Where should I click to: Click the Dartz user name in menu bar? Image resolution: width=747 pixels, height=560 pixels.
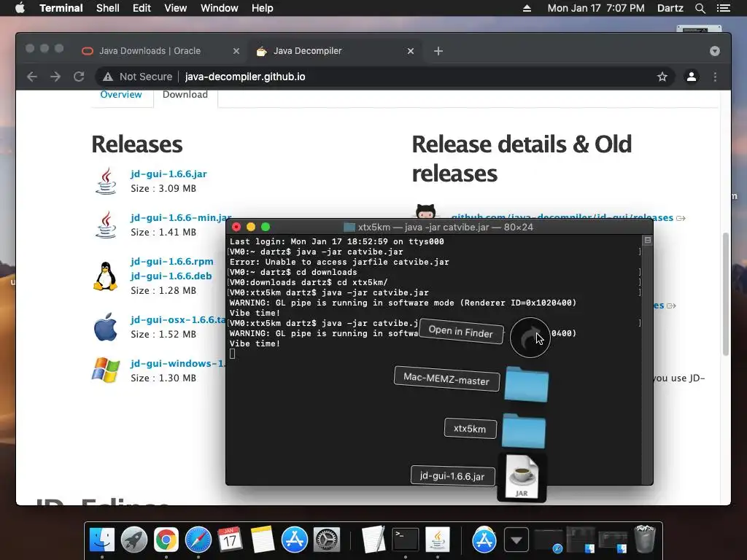pyautogui.click(x=670, y=8)
